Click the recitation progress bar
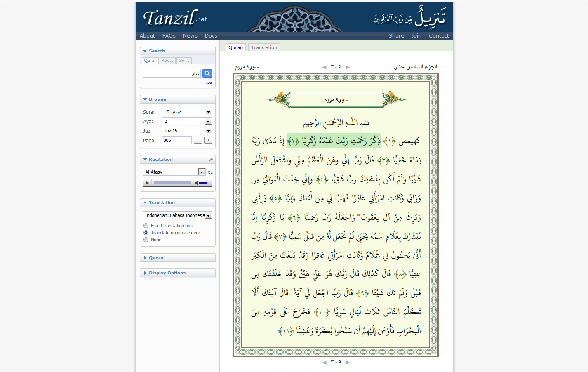This screenshot has height=372, width=588. point(172,183)
